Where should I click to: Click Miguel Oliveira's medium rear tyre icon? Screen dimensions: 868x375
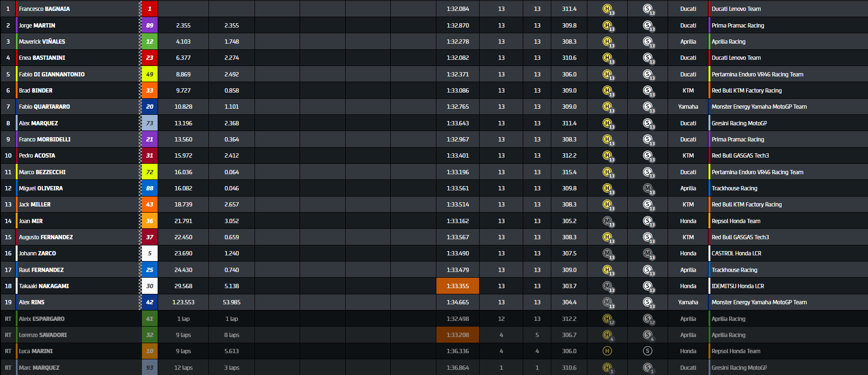click(648, 188)
